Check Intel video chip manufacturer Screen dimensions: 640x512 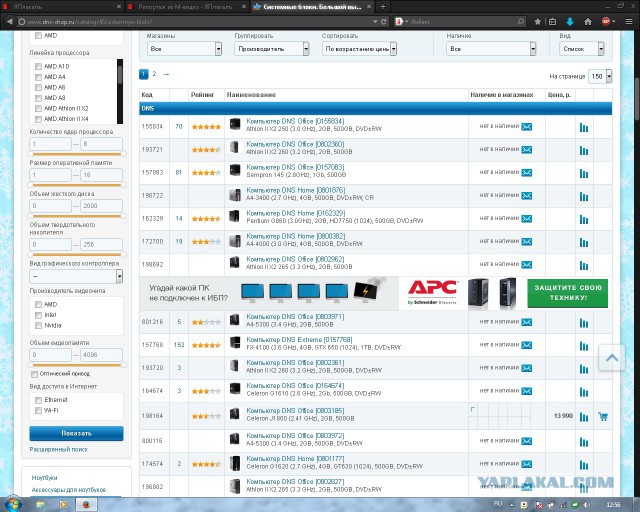coord(38,315)
